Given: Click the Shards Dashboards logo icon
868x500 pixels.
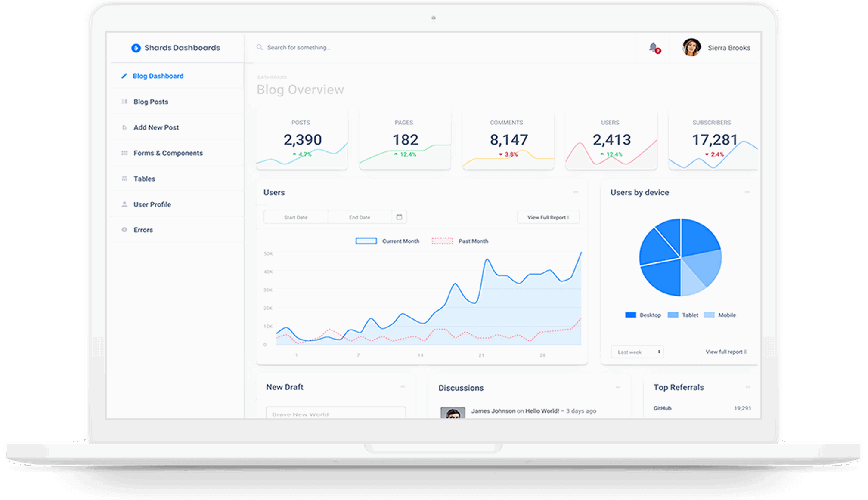Looking at the screenshot, I should [136, 48].
